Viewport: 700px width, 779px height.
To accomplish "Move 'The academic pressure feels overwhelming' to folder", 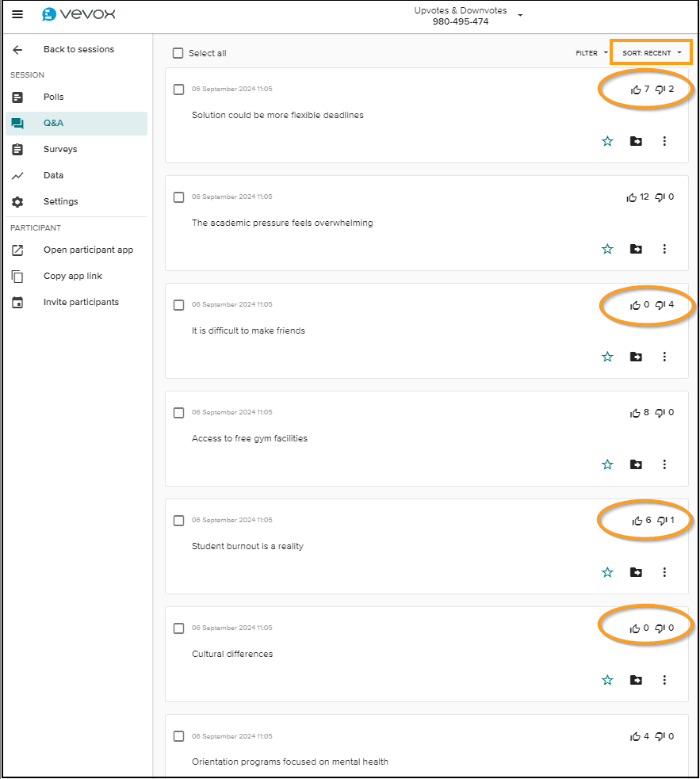I will (x=636, y=249).
